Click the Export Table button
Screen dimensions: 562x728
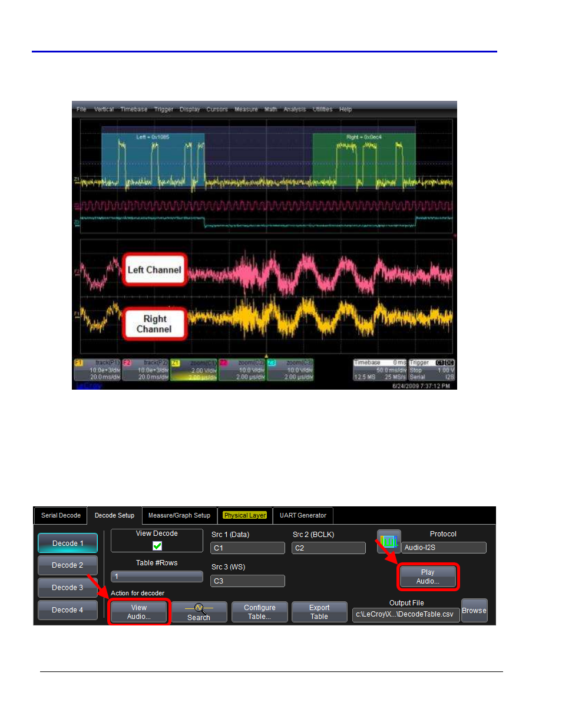[x=319, y=612]
